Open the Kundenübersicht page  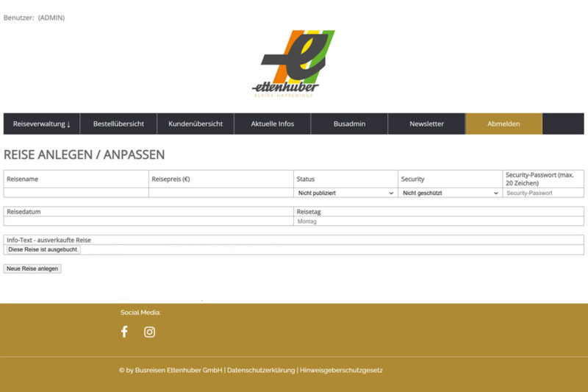pyautogui.click(x=196, y=124)
